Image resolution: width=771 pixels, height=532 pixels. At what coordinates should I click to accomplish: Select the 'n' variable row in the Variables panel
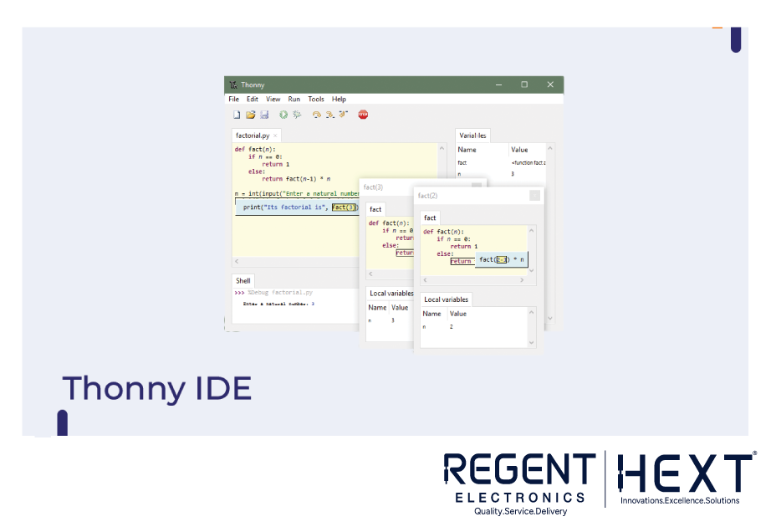pos(501,174)
